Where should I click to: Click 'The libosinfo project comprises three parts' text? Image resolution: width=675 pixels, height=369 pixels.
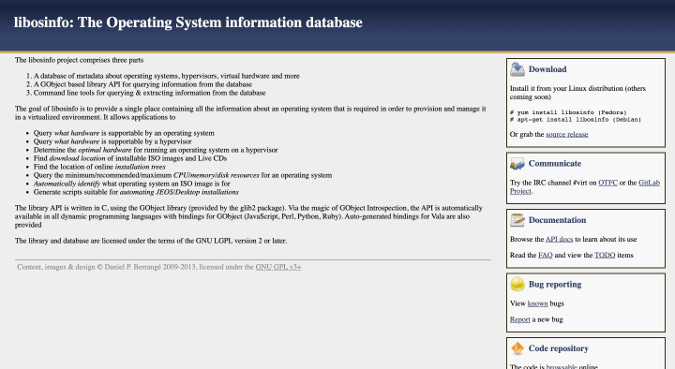[79, 60]
